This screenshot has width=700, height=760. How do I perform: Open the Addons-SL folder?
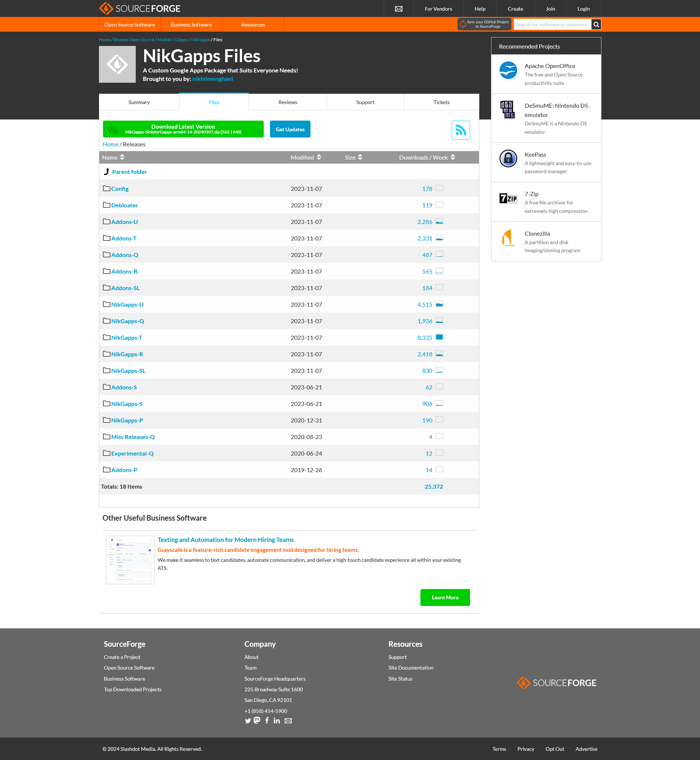tap(125, 288)
